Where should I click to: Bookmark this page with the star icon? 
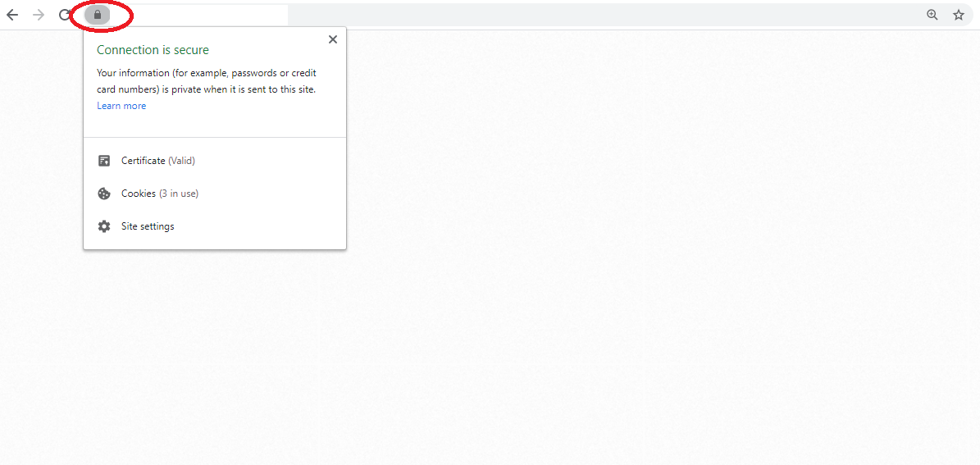tap(958, 15)
